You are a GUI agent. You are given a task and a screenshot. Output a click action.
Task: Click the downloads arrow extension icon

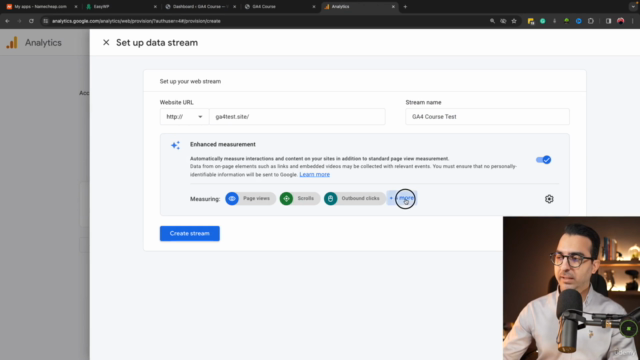pos(554,21)
